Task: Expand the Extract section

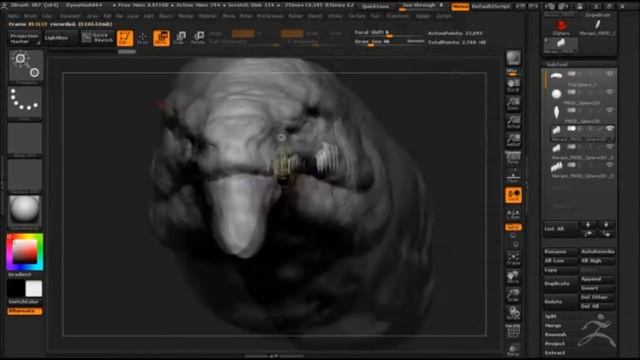Action: (555, 353)
